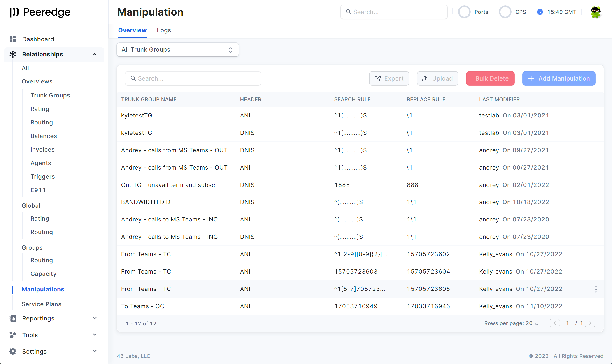Collapse the Relationships section
This screenshot has width=612, height=364.
point(95,54)
